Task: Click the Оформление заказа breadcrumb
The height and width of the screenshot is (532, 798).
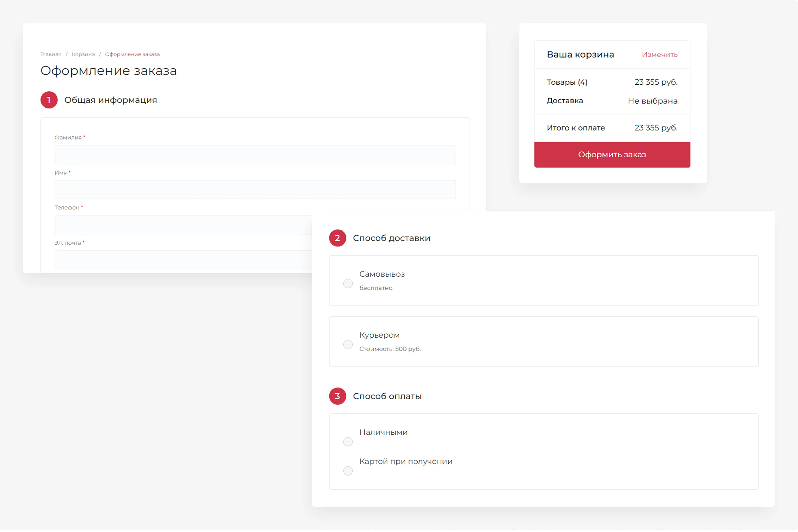Action: pyautogui.click(x=132, y=54)
